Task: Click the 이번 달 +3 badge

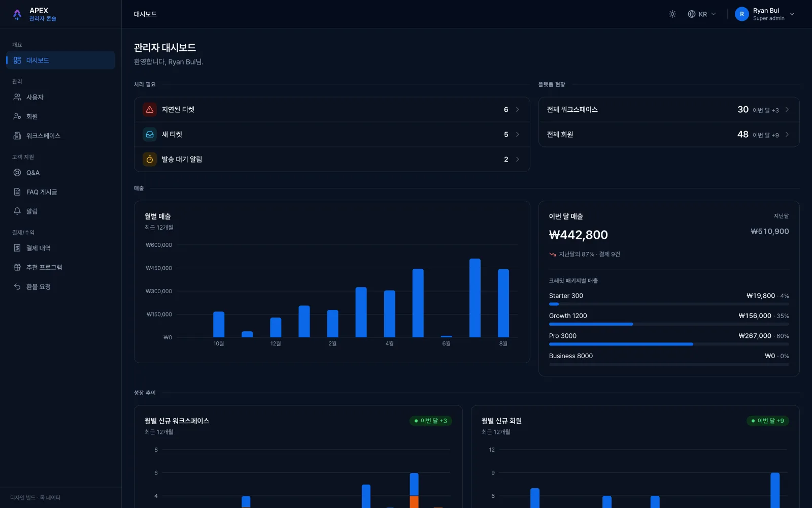Action: click(431, 421)
